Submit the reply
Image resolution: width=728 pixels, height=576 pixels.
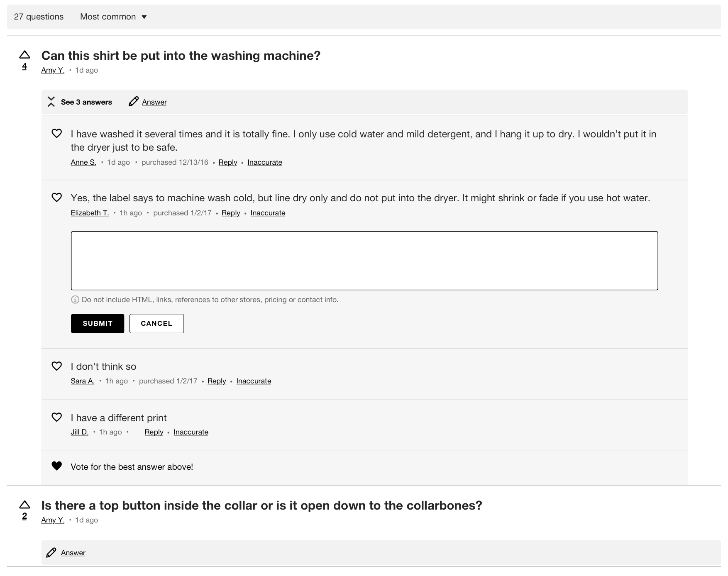(x=98, y=323)
